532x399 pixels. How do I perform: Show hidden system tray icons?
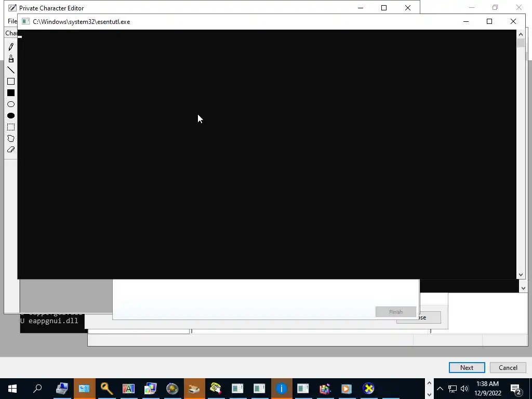tap(440, 389)
